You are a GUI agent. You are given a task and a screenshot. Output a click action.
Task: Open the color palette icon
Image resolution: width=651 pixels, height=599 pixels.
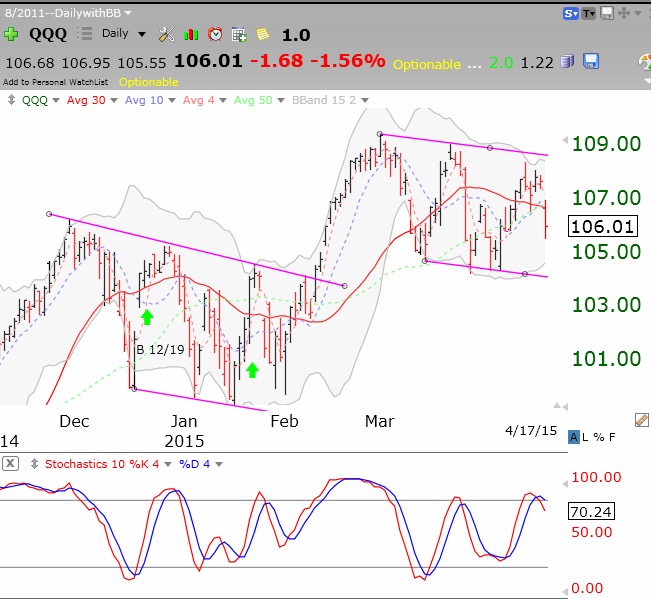645,62
